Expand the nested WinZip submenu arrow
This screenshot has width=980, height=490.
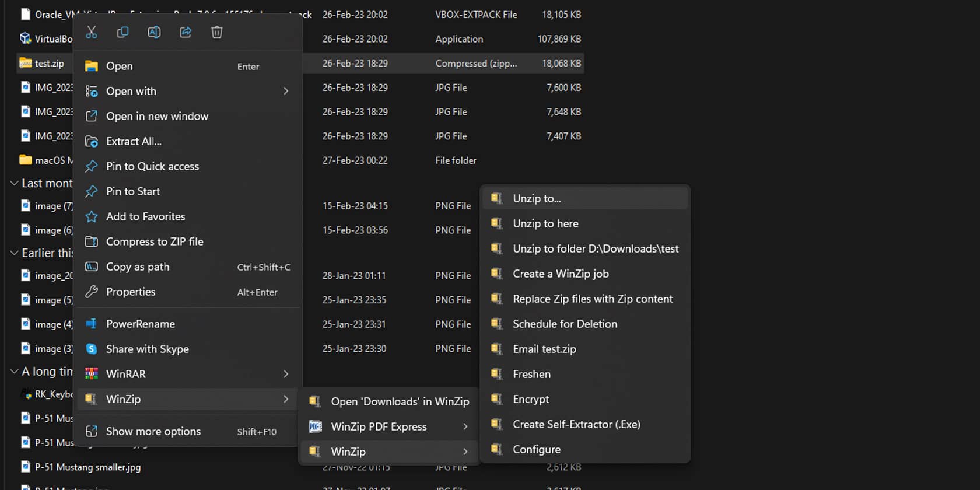[x=466, y=452]
